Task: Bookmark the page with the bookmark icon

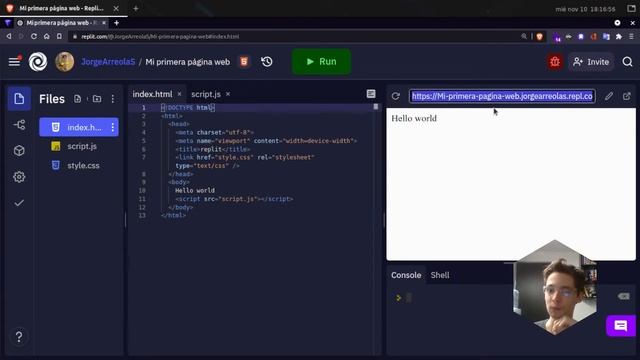Action: coord(59,36)
